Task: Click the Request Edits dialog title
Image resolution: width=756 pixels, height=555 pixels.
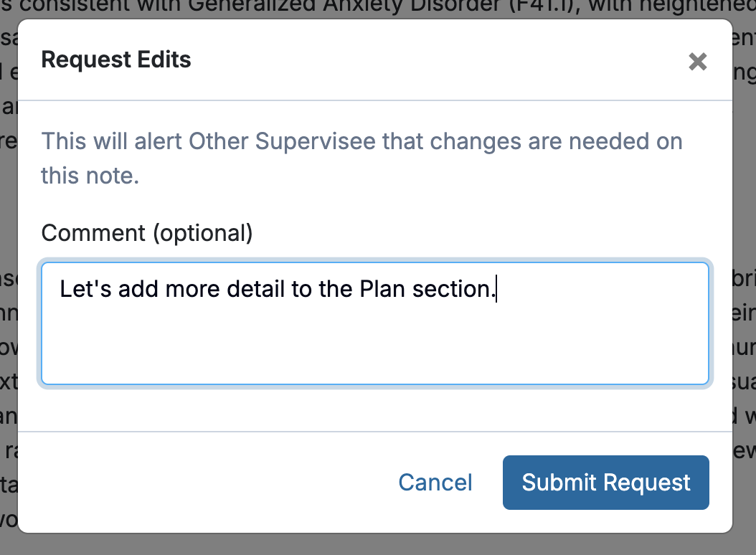Action: tap(116, 60)
